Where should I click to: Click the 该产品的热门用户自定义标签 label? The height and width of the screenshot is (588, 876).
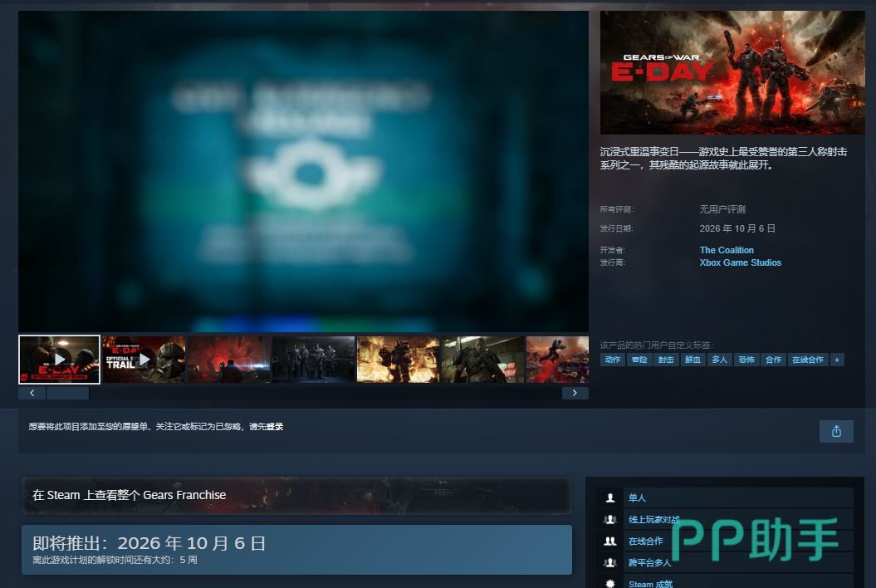657,345
